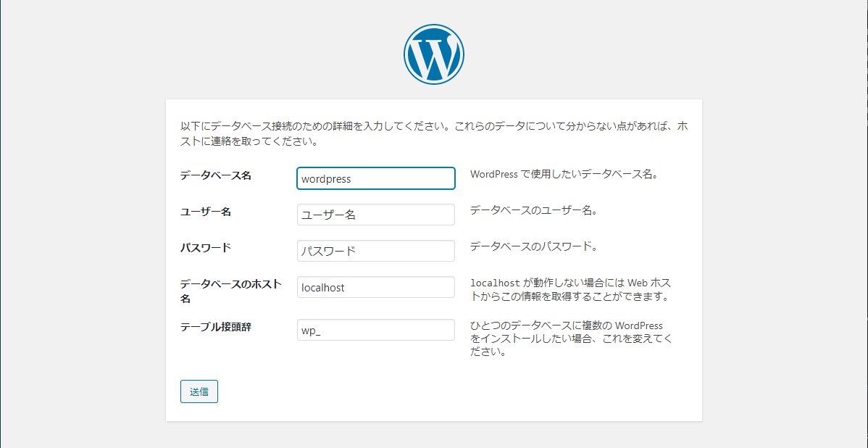
Task: Click the テーブル接頭辞 label
Action: pos(216,327)
